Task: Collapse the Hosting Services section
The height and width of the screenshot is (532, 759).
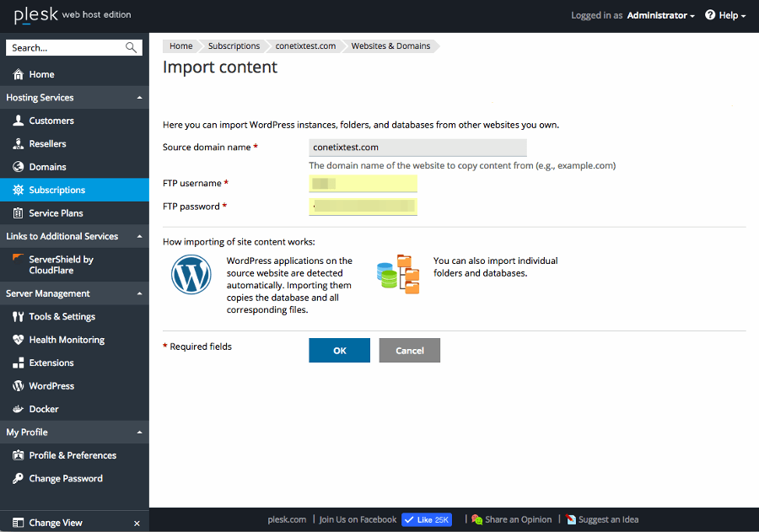Action: tap(139, 98)
